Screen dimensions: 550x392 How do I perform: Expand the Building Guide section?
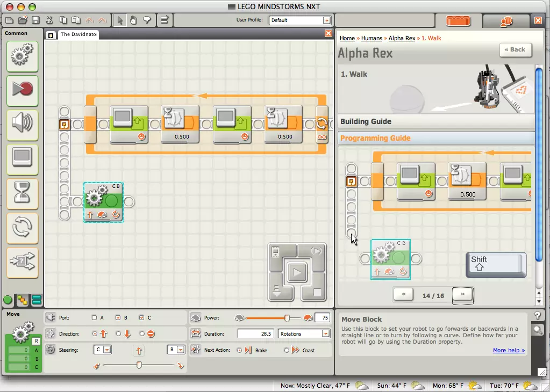pos(436,121)
